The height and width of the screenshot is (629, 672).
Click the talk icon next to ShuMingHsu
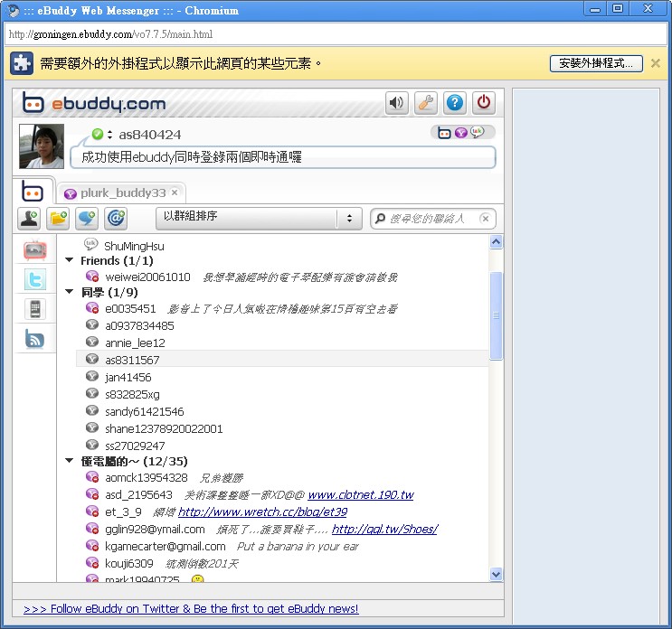pos(90,245)
